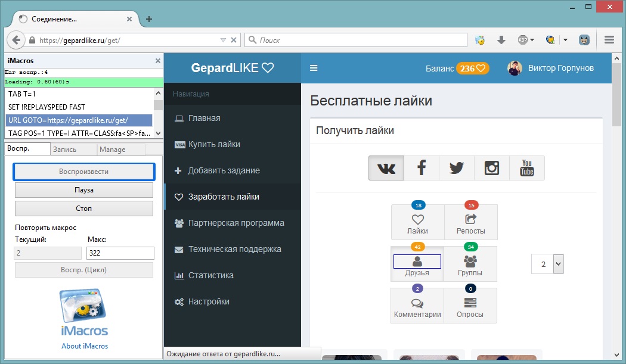
Task: Close the Соединение browser tab
Action: click(129, 18)
